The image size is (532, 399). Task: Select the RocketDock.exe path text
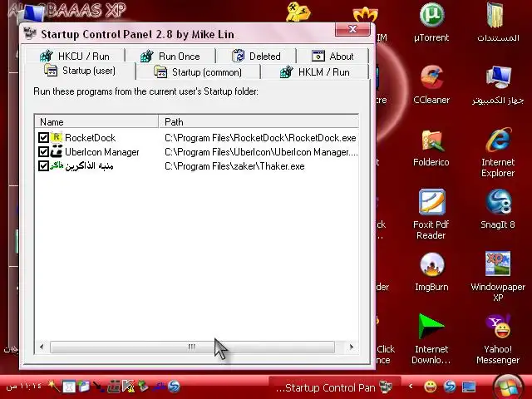[x=260, y=138]
